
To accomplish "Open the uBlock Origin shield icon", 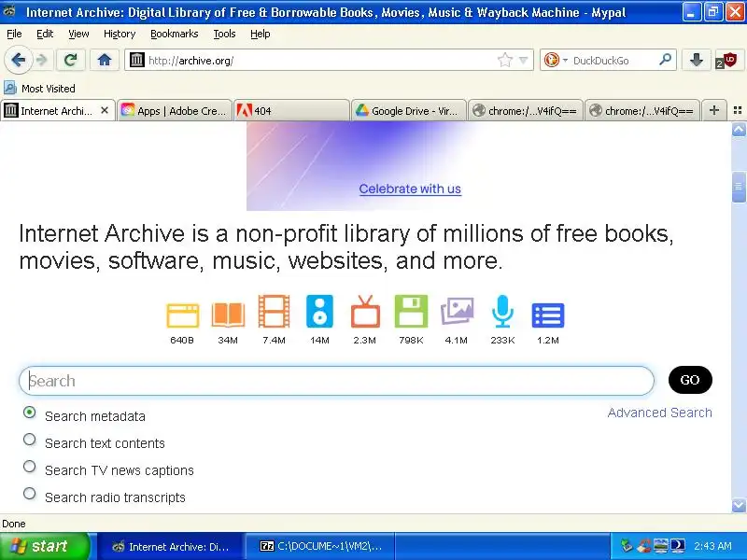I will click(x=727, y=61).
